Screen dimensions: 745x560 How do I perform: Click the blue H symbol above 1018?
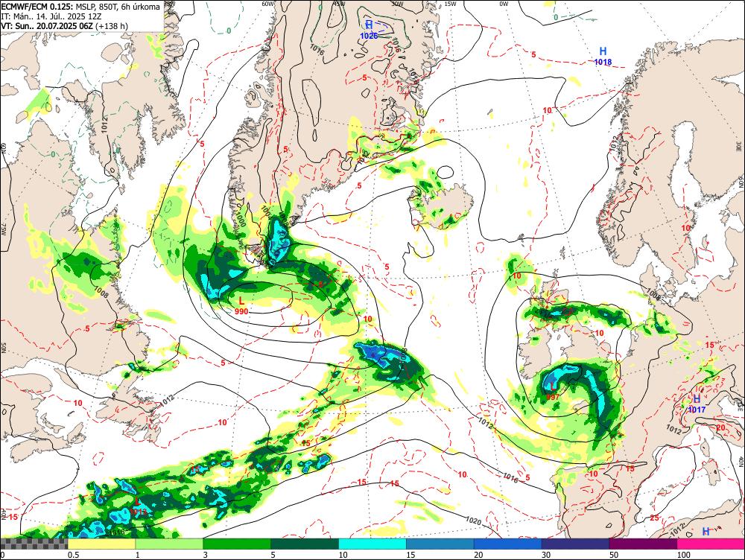coord(603,51)
